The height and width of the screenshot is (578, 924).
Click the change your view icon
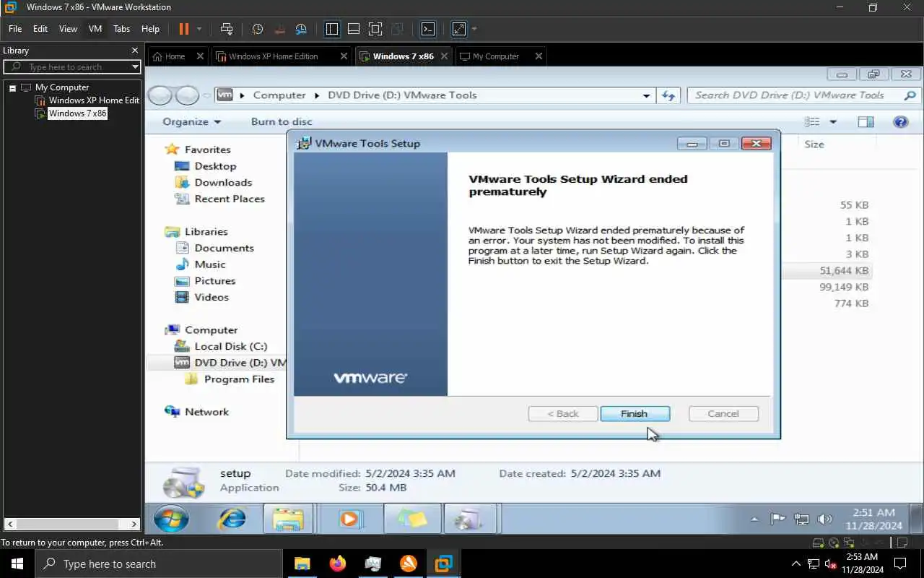coord(813,122)
